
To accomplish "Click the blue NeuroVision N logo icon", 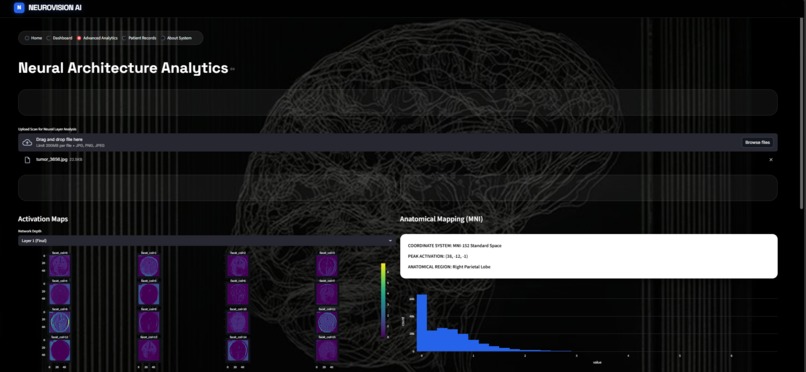I will tap(19, 8).
